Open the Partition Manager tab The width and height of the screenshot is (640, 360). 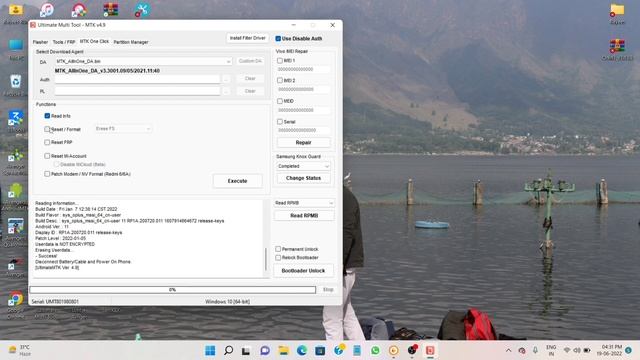[131, 42]
